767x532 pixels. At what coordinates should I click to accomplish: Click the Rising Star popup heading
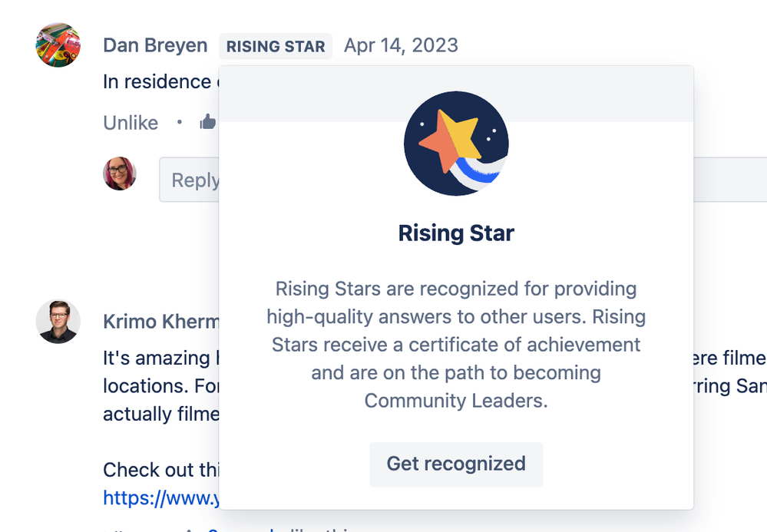[x=456, y=233]
